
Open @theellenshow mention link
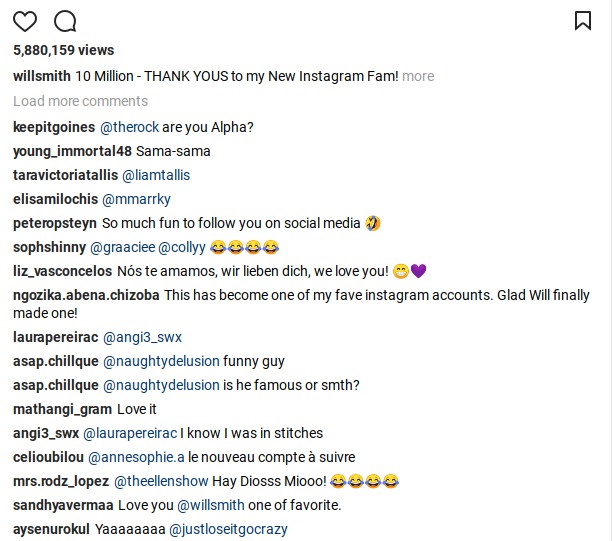coord(161,481)
